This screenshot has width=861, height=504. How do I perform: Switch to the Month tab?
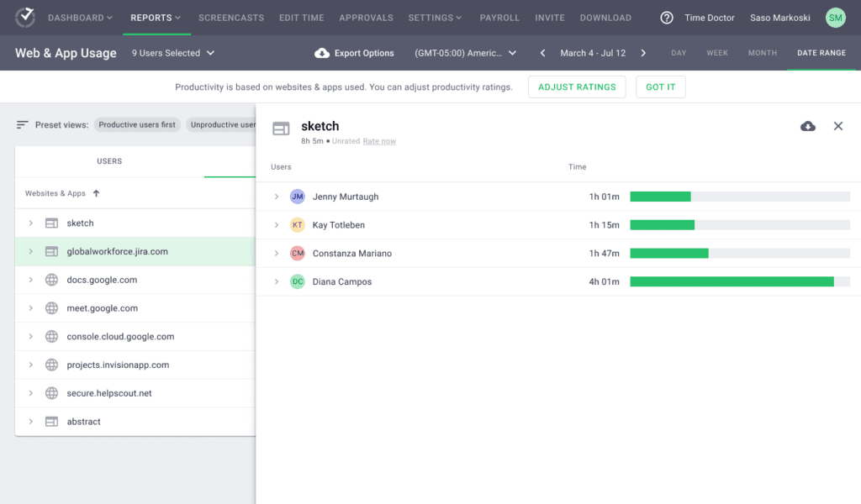coord(762,52)
